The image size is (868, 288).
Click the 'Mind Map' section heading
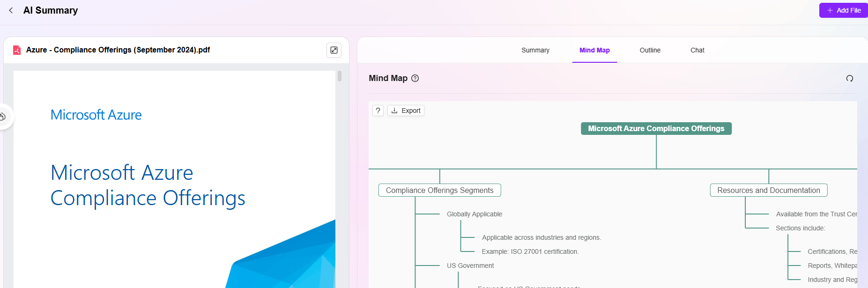point(388,78)
